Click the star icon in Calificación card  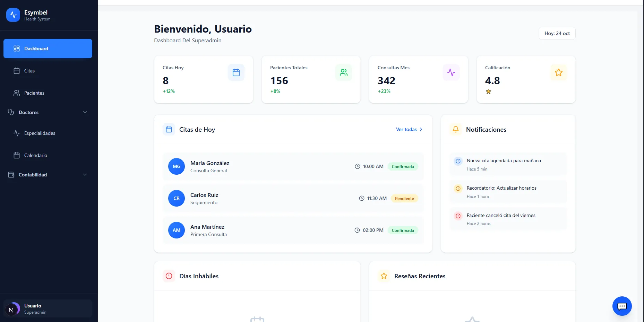pyautogui.click(x=558, y=72)
